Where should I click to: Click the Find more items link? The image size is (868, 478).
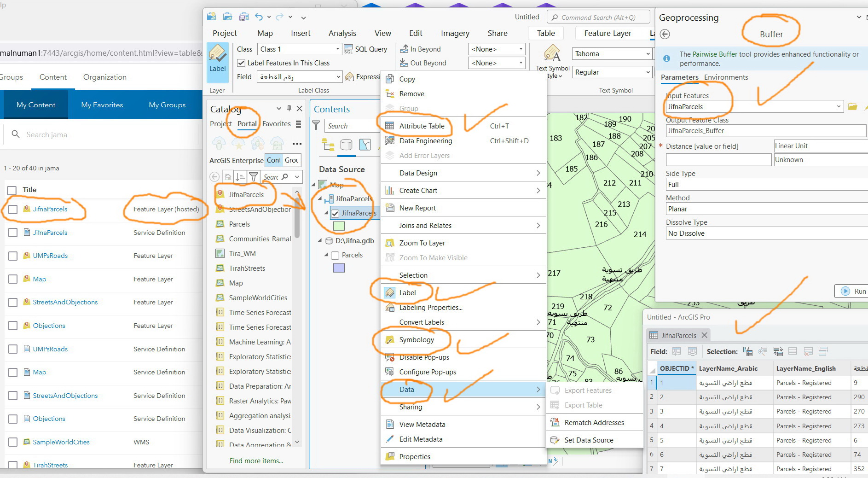coord(256,461)
